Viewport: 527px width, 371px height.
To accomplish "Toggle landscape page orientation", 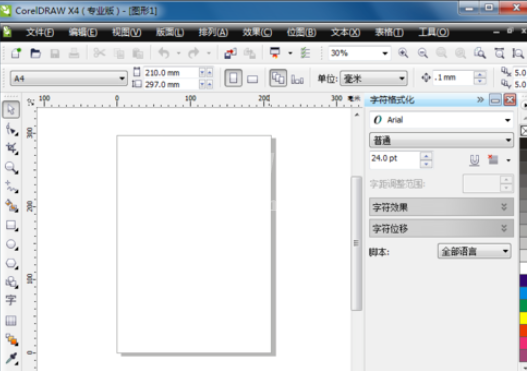I will 252,79.
